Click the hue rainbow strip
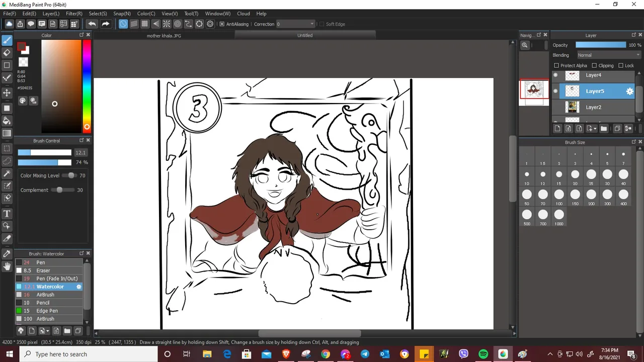Image resolution: width=644 pixels, height=362 pixels. click(x=87, y=85)
